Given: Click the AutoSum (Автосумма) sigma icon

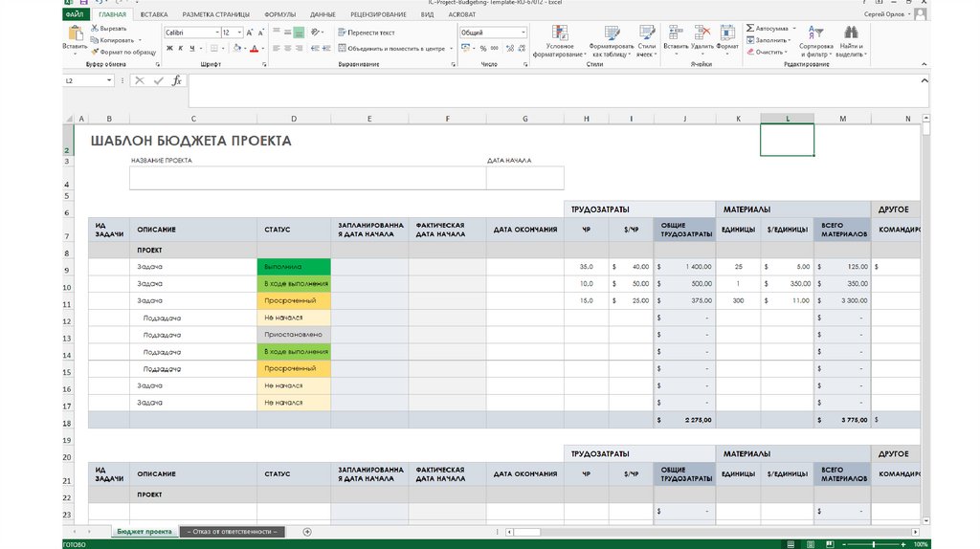Looking at the screenshot, I should click(750, 29).
